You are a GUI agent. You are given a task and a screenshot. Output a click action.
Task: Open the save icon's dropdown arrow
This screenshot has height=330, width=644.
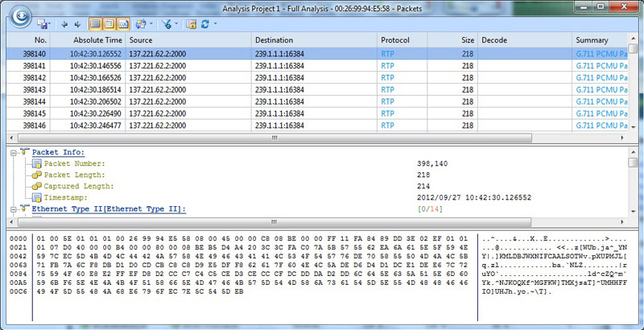coord(50,25)
